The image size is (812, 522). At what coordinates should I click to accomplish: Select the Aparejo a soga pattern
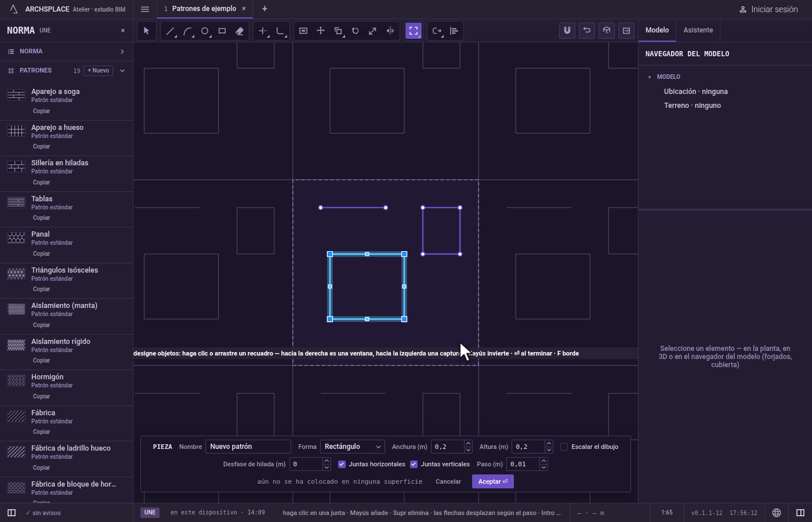click(67, 101)
